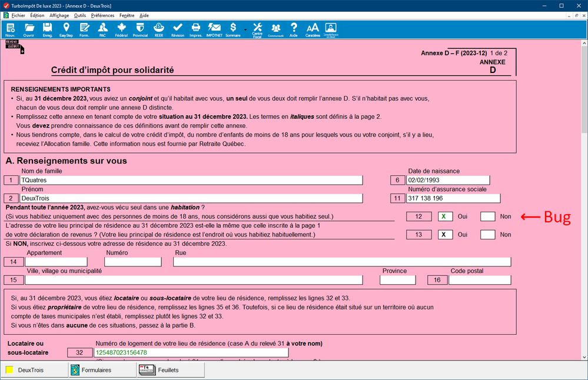588x380 pixels.
Task: Open the Fédéral maple leaf icon
Action: click(121, 29)
